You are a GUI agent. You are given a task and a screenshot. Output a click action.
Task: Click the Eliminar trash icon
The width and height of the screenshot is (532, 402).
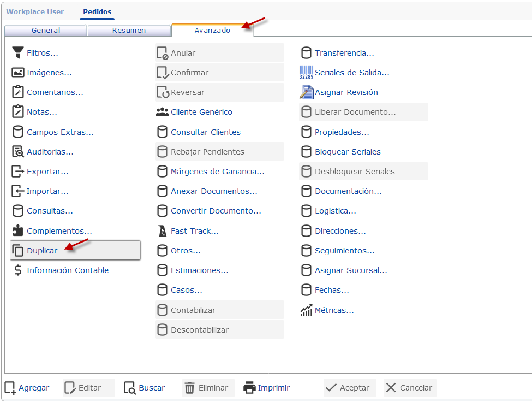(x=190, y=387)
